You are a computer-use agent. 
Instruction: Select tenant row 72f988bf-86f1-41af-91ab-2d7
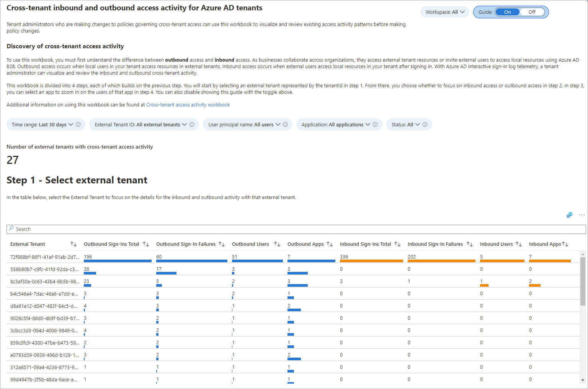[293, 257]
